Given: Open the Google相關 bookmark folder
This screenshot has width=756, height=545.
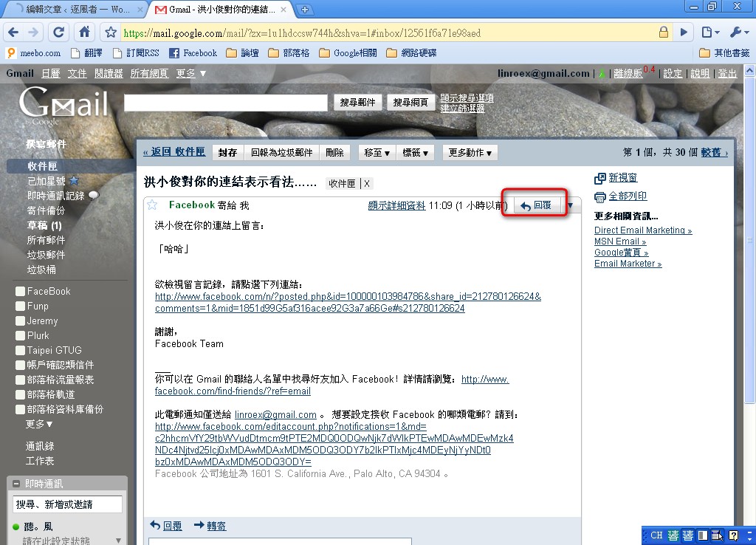Looking at the screenshot, I should (348, 53).
